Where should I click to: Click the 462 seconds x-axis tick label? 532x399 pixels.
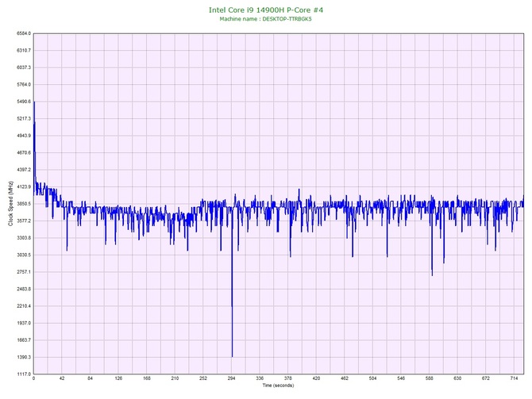[x=345, y=378]
